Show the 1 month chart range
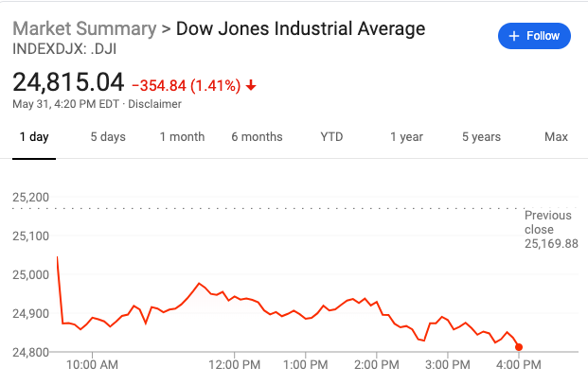 (x=182, y=137)
